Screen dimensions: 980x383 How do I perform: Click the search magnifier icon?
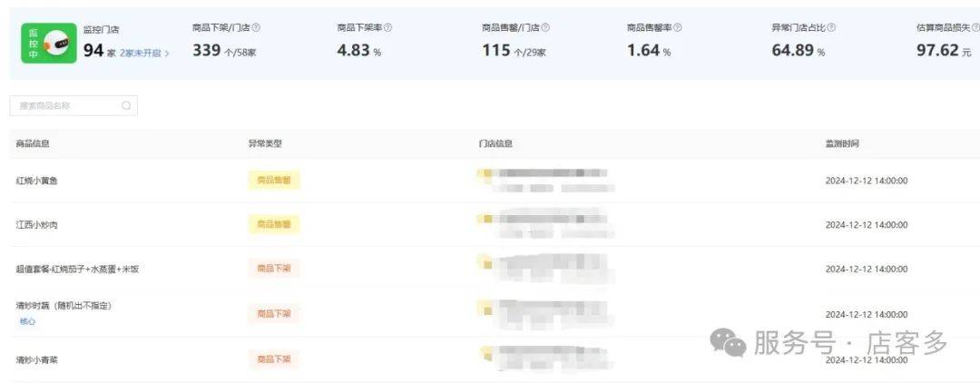(126, 105)
